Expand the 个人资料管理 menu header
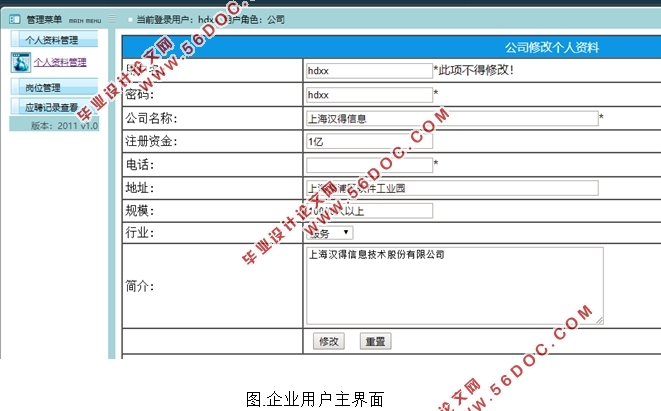 [x=54, y=39]
